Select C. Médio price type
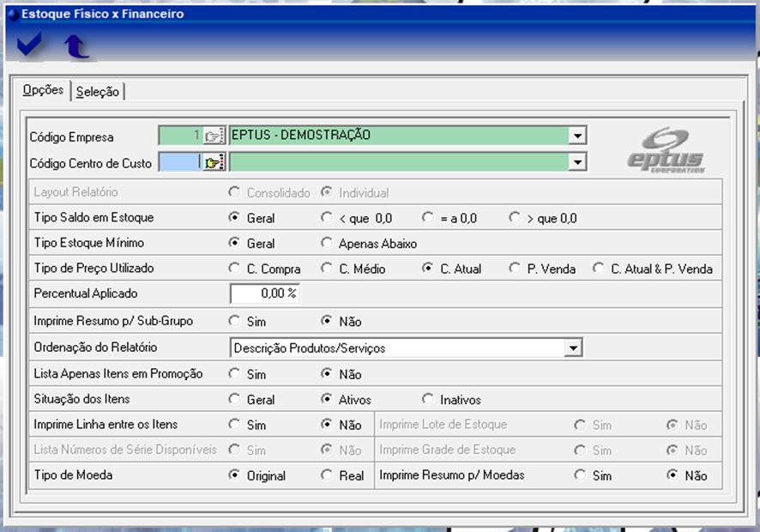The image size is (760, 532). 327,269
